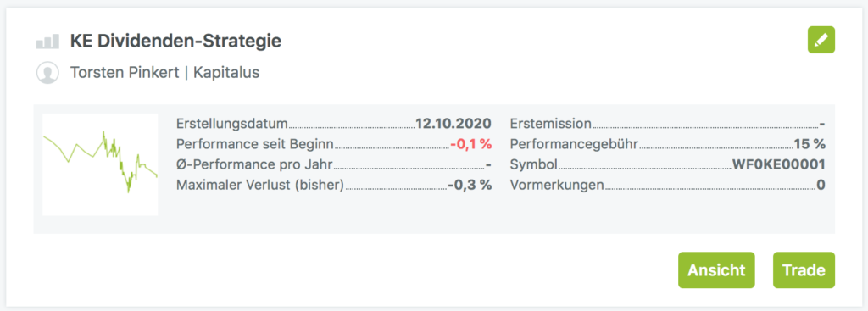Screen dimensions: 868x311
Task: Click the Performancegebühr label
Action: tap(574, 144)
